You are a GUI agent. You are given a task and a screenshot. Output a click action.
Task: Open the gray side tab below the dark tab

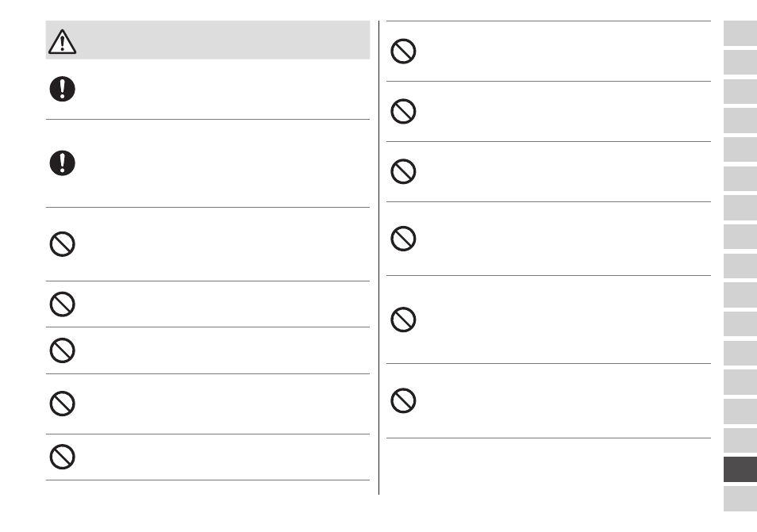coord(740,499)
